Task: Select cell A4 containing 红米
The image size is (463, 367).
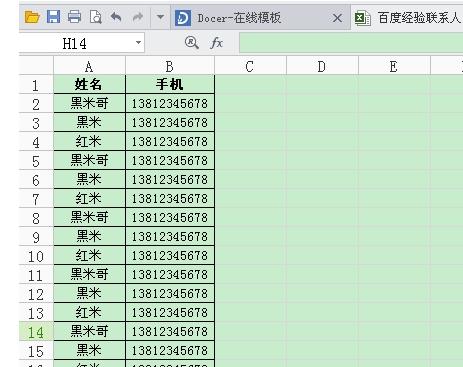Action: point(89,141)
